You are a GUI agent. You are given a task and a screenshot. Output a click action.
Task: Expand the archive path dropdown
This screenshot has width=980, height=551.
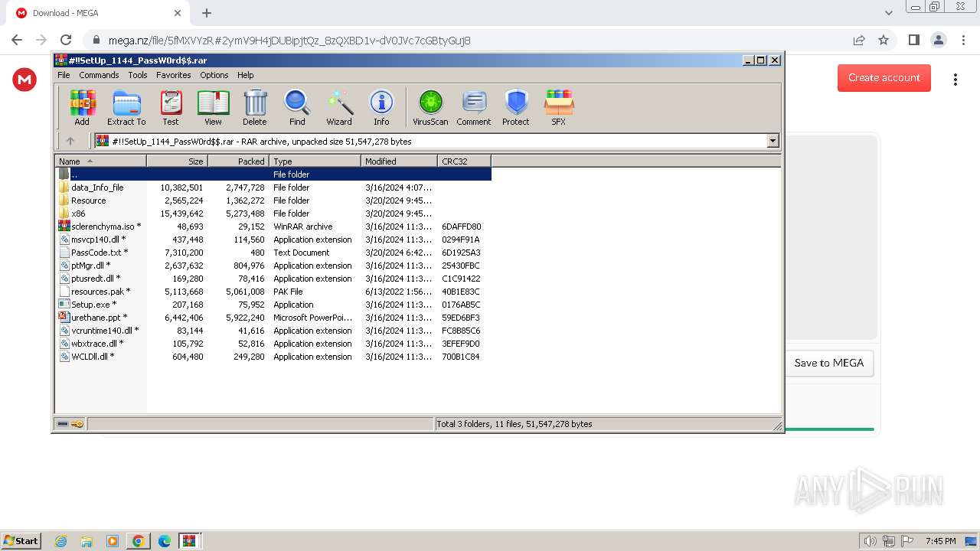773,141
